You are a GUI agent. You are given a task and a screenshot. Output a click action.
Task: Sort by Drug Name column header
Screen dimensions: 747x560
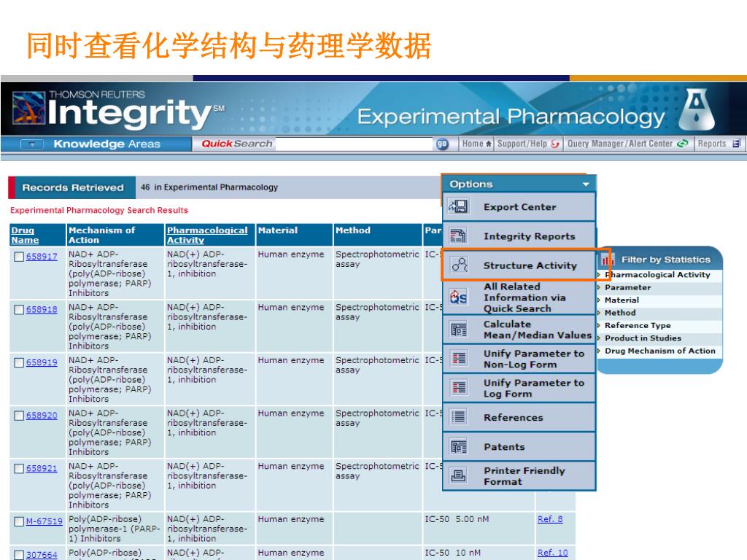[x=25, y=236]
